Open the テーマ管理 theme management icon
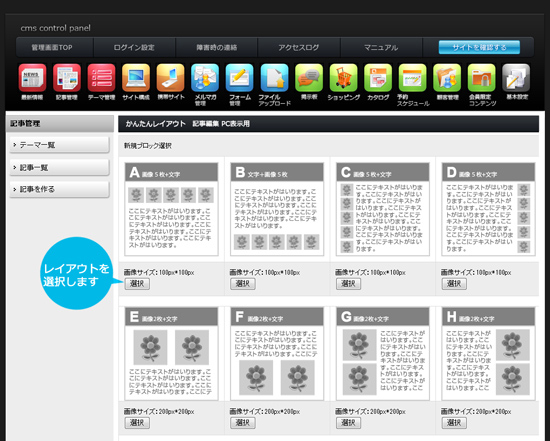550x441 pixels. [x=101, y=78]
